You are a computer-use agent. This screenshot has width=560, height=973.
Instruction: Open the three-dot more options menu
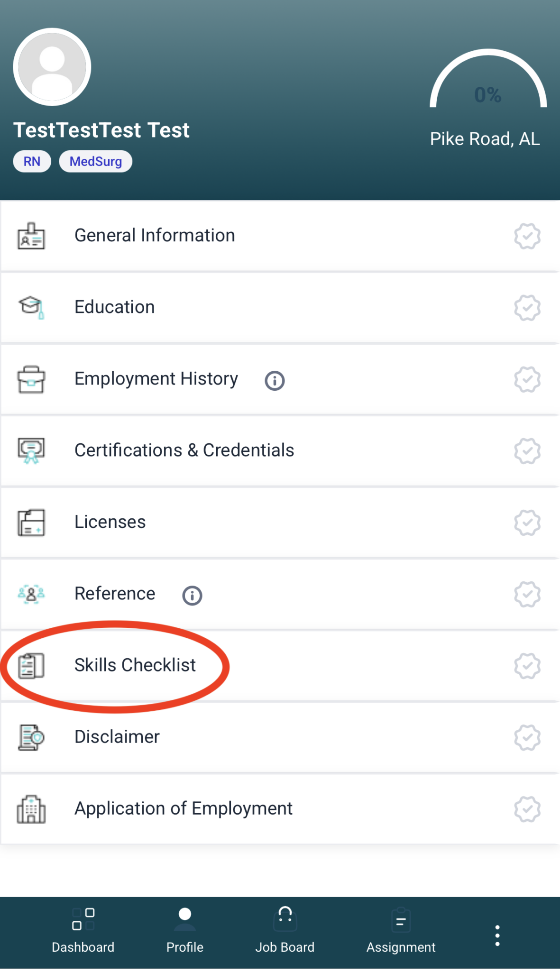tap(497, 935)
